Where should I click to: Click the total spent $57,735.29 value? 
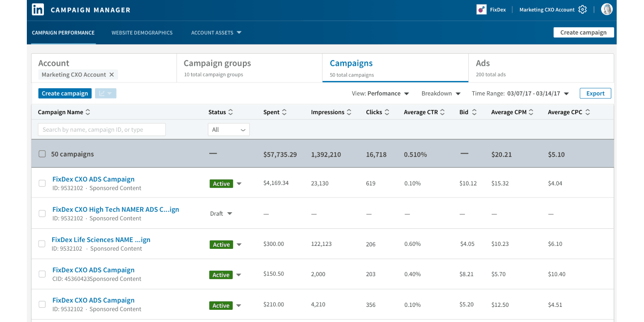point(280,154)
